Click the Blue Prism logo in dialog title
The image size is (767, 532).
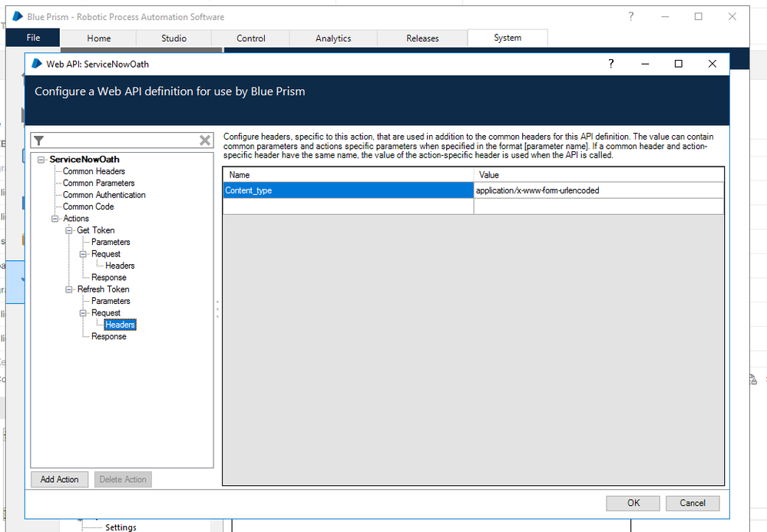37,64
